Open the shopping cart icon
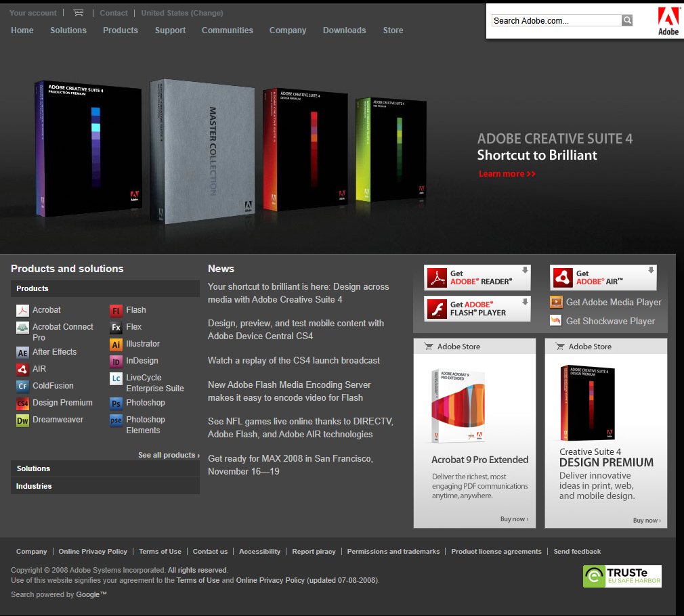Image resolution: width=684 pixels, height=616 pixels. (x=79, y=13)
